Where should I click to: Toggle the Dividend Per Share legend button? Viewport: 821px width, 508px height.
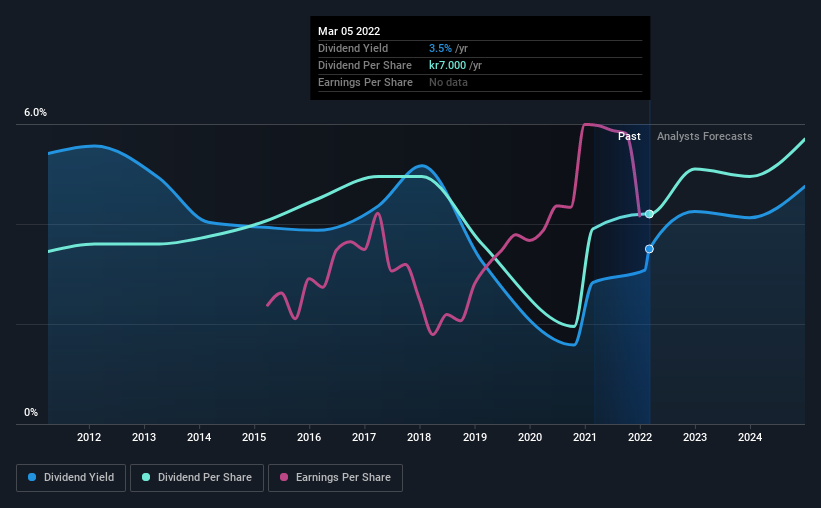pos(197,478)
